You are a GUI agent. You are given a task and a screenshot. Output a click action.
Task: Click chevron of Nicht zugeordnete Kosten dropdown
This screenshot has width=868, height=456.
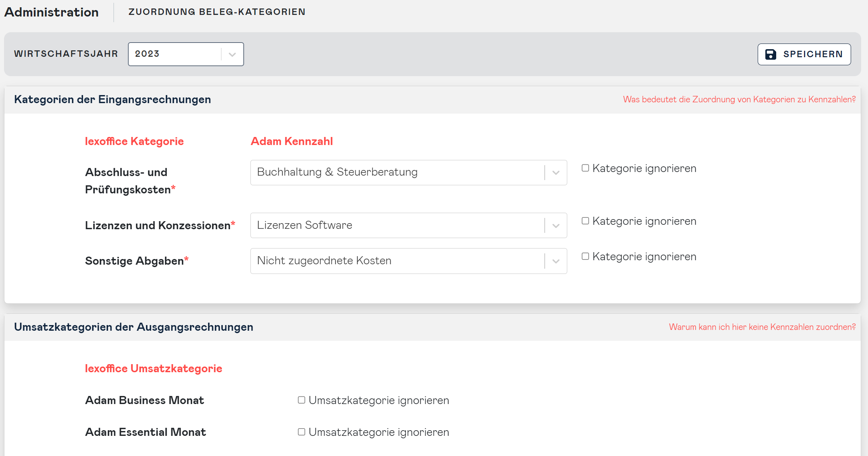pyautogui.click(x=556, y=261)
